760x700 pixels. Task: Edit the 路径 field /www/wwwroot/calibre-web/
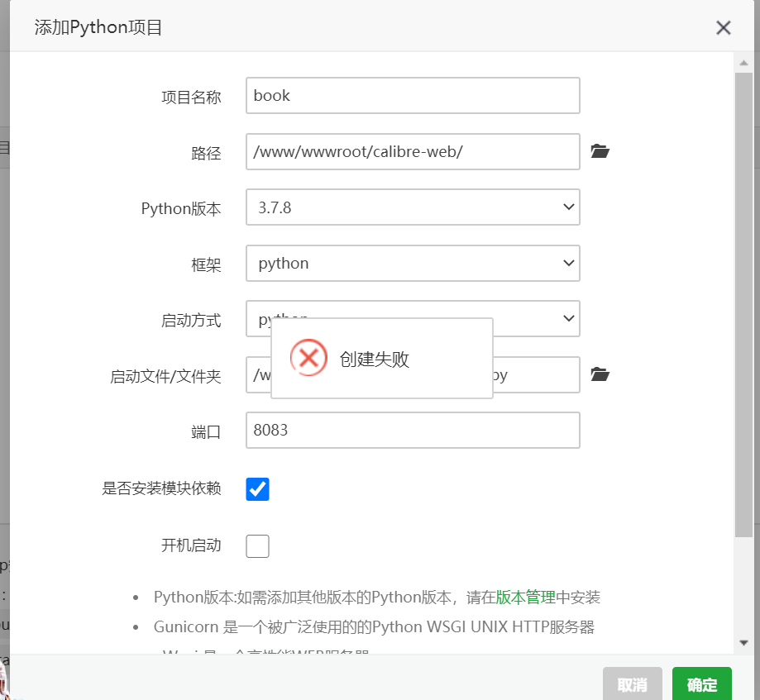coord(413,151)
